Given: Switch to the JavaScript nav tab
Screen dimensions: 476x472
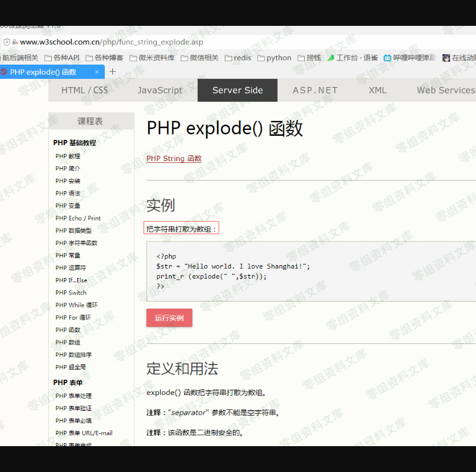Looking at the screenshot, I should [160, 90].
